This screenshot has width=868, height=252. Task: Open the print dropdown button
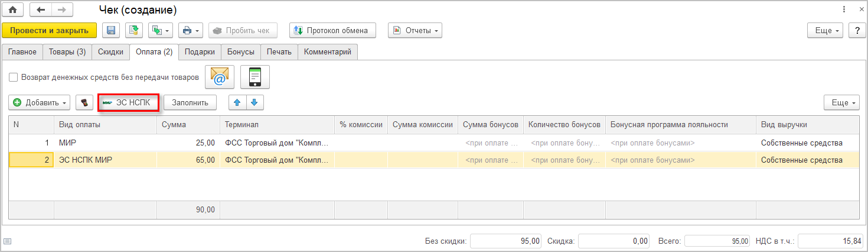[190, 30]
